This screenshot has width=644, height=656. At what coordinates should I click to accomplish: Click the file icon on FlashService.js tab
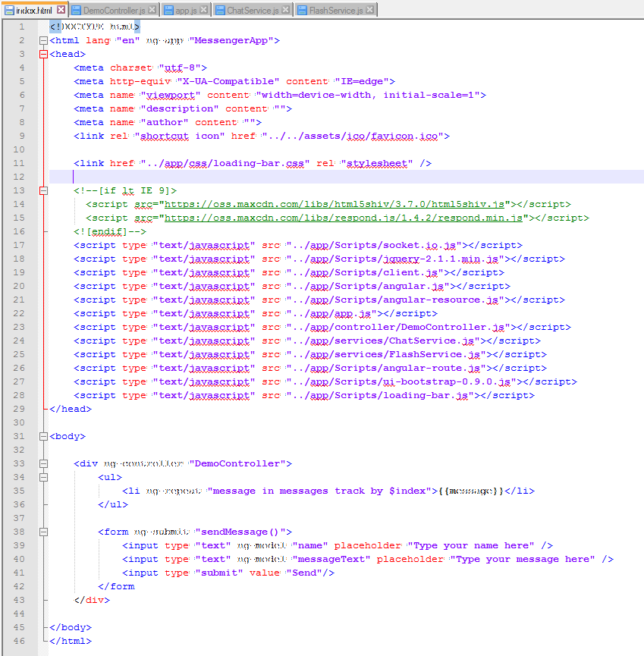point(302,10)
